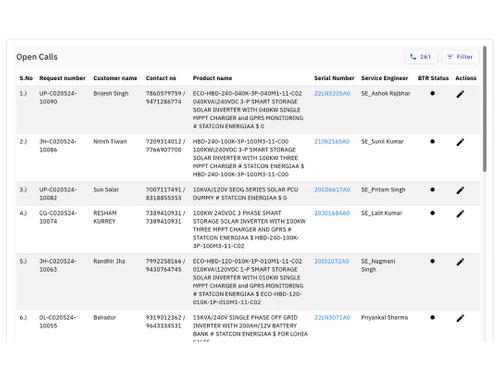
Task: Click contact number 9319012362
Action: [x=163, y=317]
